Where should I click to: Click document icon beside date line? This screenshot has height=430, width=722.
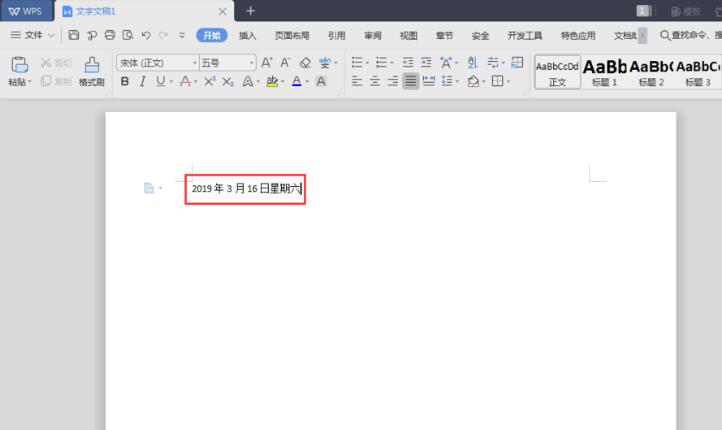coord(149,188)
